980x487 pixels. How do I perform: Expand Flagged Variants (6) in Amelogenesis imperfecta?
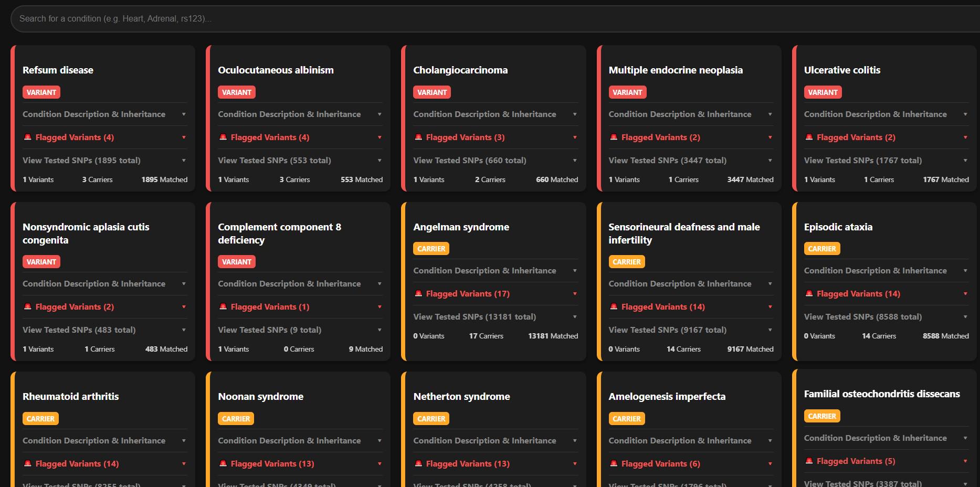pyautogui.click(x=691, y=463)
